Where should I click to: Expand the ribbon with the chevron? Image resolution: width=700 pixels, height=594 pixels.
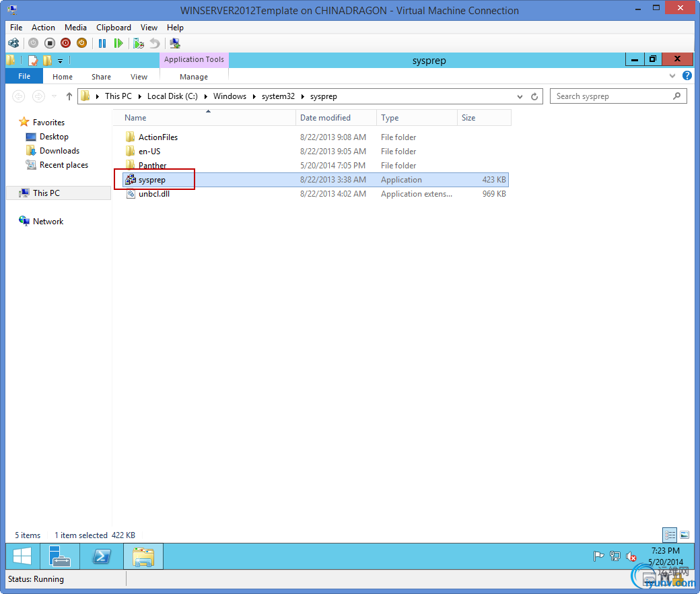(x=672, y=76)
